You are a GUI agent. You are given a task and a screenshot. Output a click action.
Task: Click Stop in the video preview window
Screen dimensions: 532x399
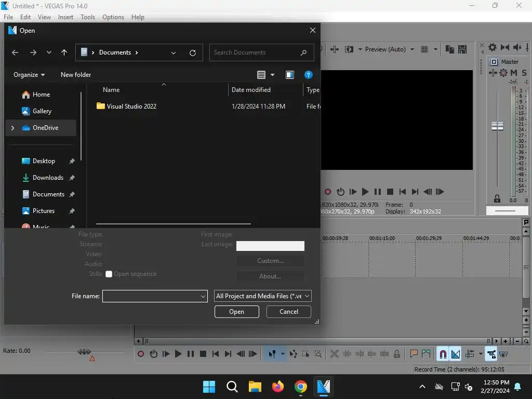pos(390,192)
